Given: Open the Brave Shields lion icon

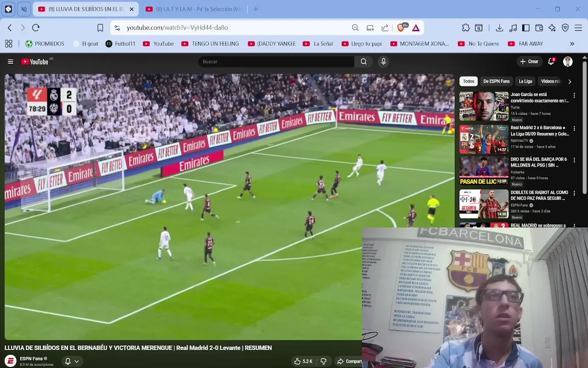Looking at the screenshot, I should (402, 28).
